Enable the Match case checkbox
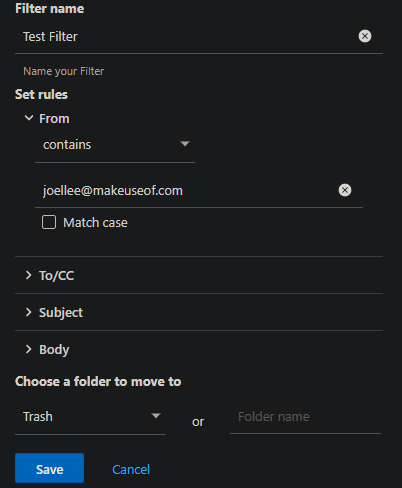This screenshot has width=402, height=488. [49, 222]
